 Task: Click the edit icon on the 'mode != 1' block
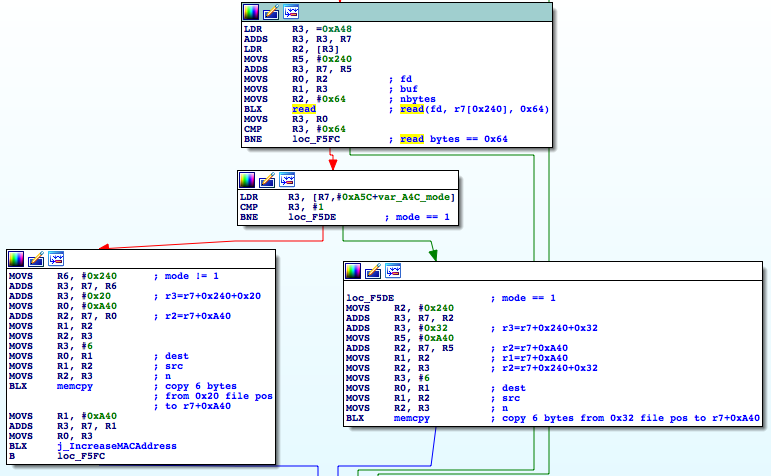(37, 259)
